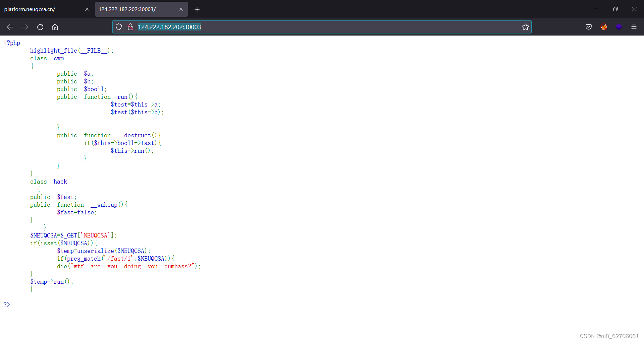Click the "if(isset($NEUQCSA)){" line
This screenshot has height=342, width=644.
64,243
